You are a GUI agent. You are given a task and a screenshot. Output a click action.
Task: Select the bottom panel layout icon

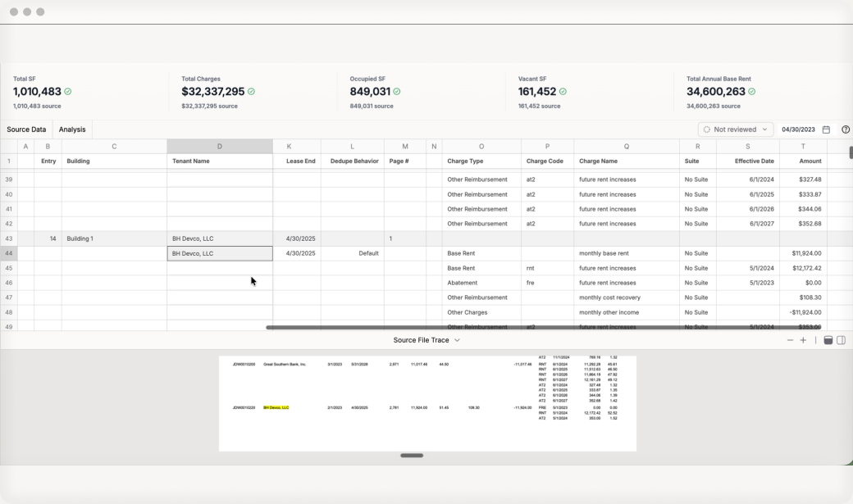[828, 340]
